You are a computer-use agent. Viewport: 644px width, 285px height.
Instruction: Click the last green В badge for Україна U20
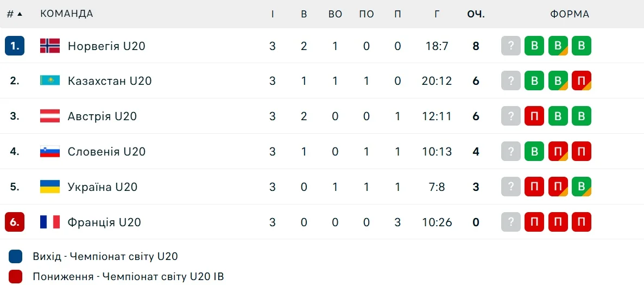coord(581,187)
